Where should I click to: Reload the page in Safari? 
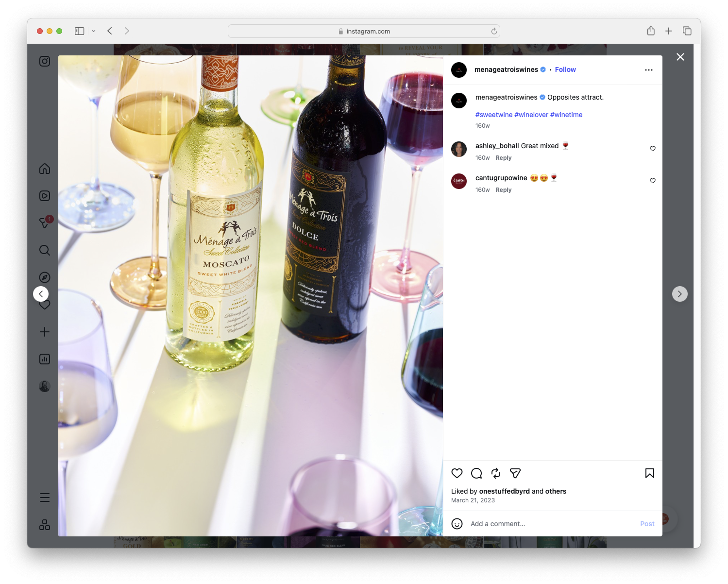494,31
